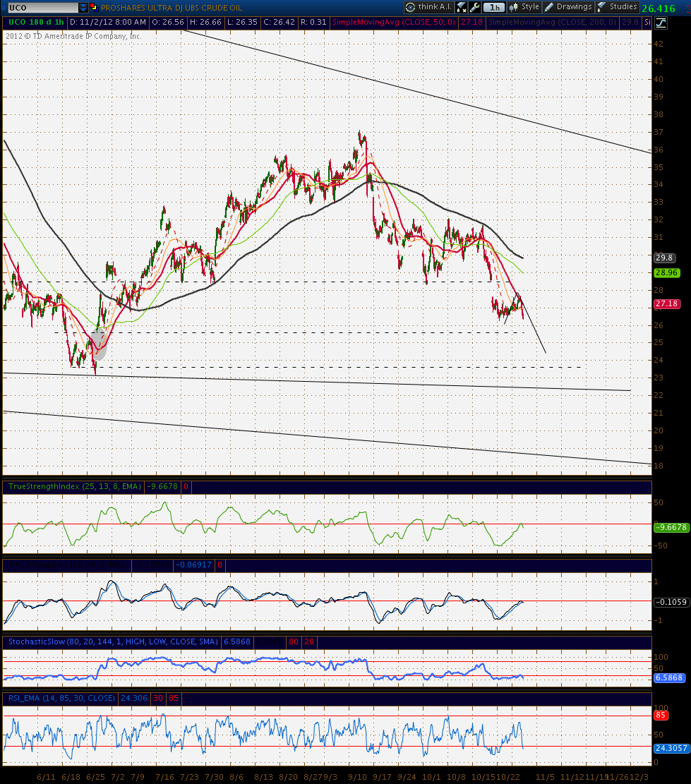Click the L: 26.35 low value
Screen dimensions: 691x784
tap(242, 22)
